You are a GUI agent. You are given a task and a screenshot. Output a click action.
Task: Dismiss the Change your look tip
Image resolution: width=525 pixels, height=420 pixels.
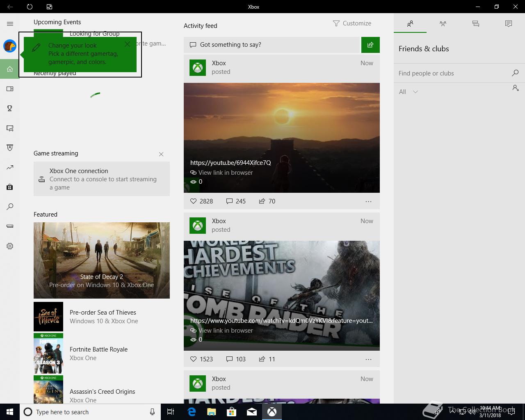tap(128, 44)
